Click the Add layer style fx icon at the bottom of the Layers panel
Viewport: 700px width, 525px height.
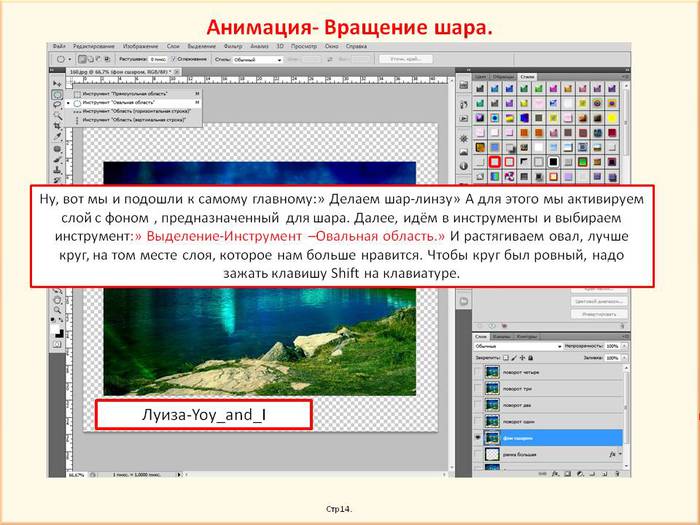click(x=555, y=474)
